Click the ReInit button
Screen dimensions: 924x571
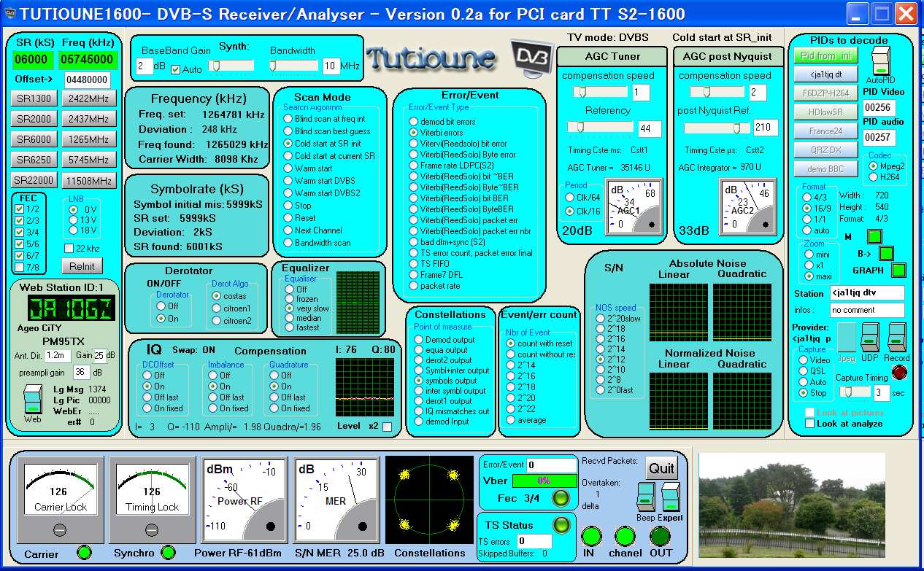[x=82, y=265]
